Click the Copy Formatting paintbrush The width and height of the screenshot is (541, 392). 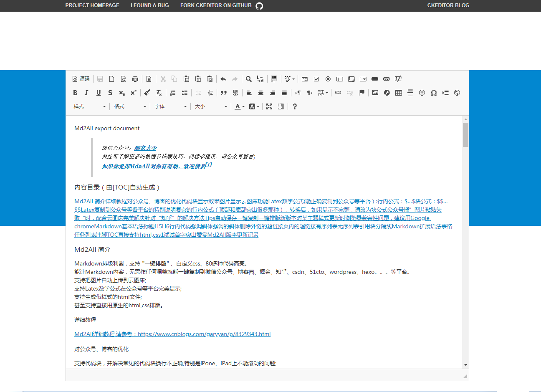(x=147, y=93)
